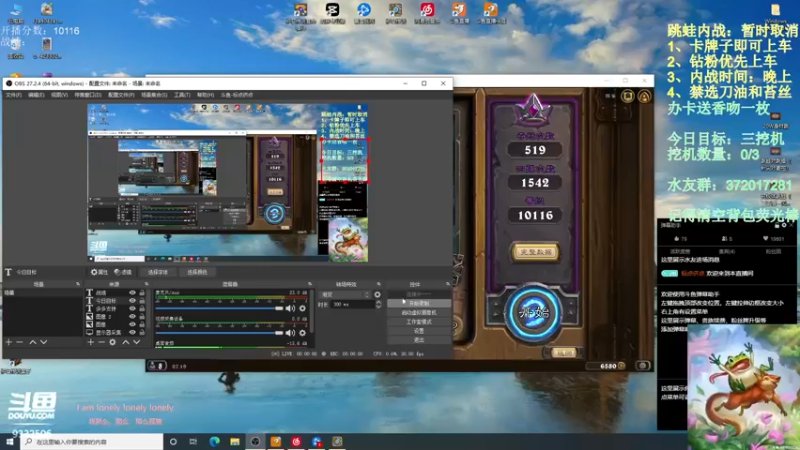Image resolution: width=800 pixels, height=450 pixels.
Task: Add a new source with plus icon
Action: click(x=90, y=342)
